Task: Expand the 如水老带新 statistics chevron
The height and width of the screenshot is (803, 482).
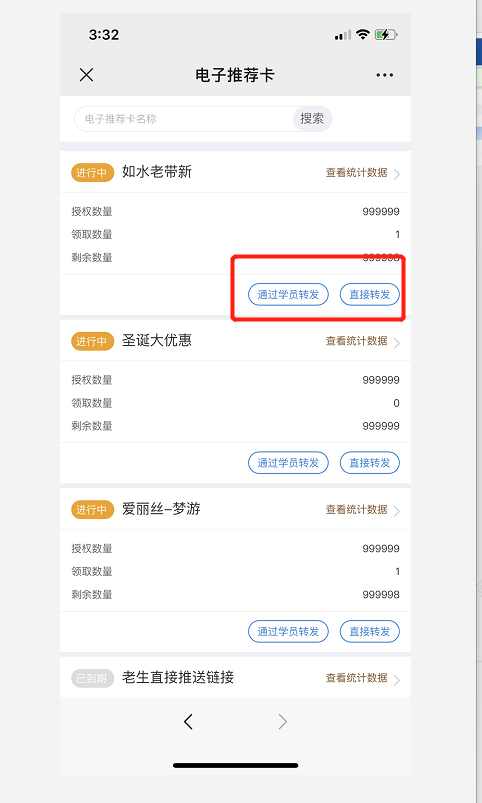Action: coord(397,174)
